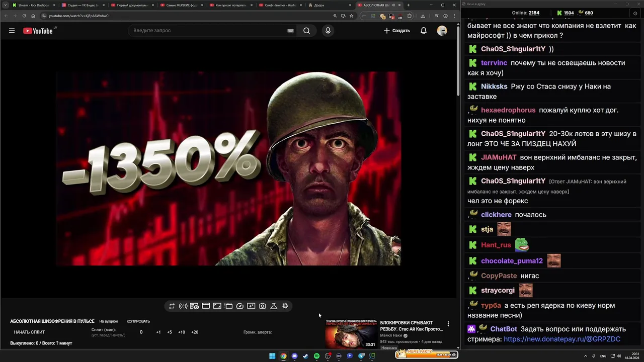Viewport: 644px width, 362px height.
Task: Click the ENG language indicator in tray
Action: tap(603, 356)
